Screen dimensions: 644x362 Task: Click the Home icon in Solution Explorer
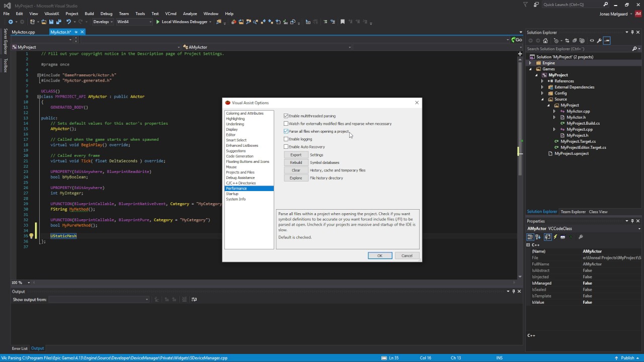pos(545,41)
